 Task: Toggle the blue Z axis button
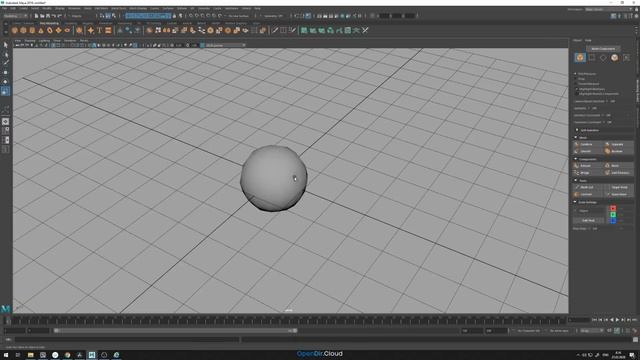click(x=613, y=221)
